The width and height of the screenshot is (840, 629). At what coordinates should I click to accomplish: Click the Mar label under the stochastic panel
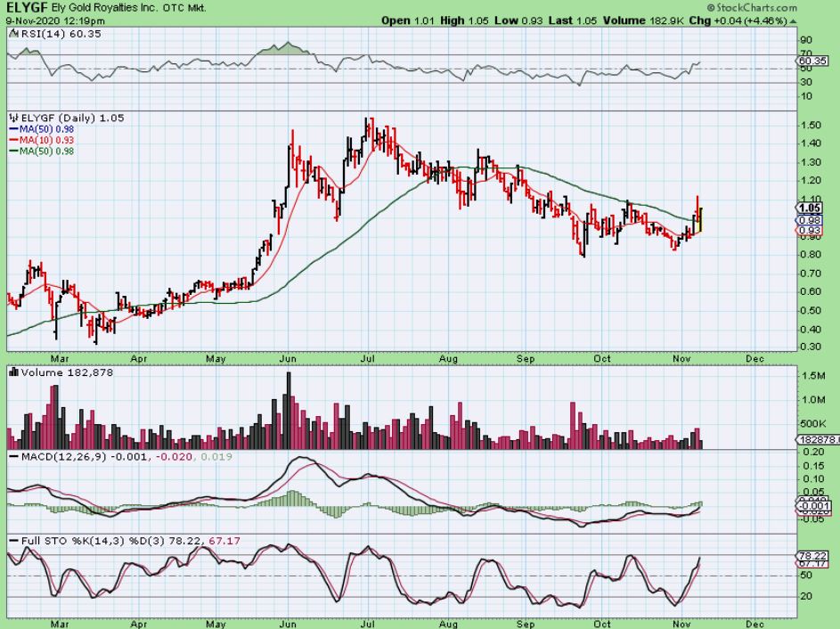(60, 624)
